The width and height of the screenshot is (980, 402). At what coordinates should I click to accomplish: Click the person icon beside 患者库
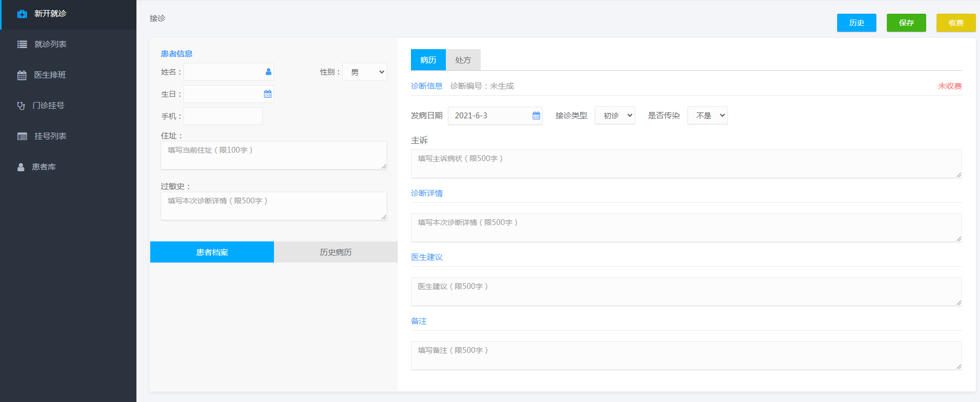tap(21, 167)
